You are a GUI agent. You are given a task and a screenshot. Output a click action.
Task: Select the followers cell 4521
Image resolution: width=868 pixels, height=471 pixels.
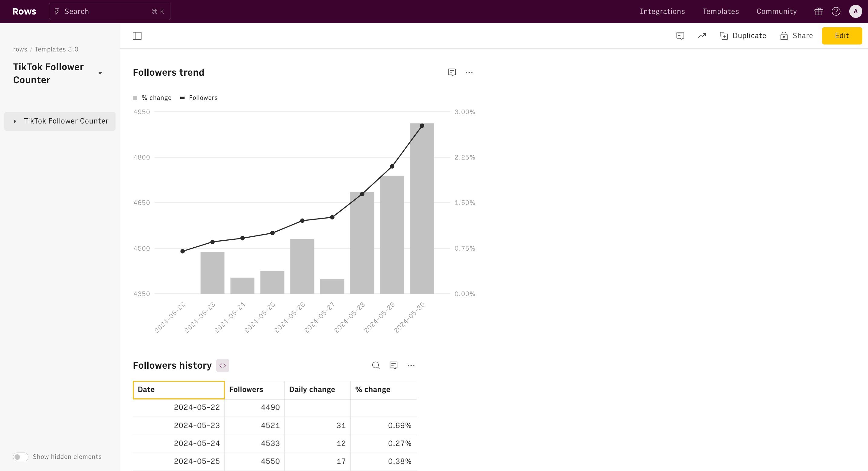254,426
